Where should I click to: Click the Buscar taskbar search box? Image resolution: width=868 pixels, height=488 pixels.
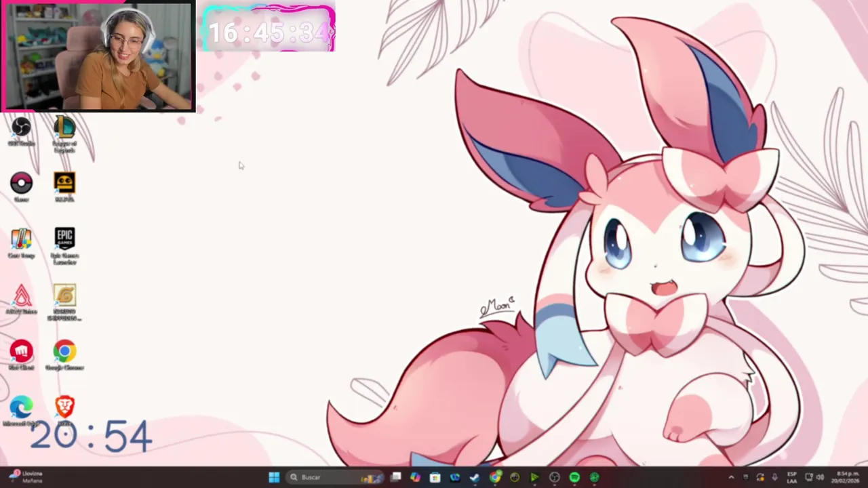coord(334,477)
